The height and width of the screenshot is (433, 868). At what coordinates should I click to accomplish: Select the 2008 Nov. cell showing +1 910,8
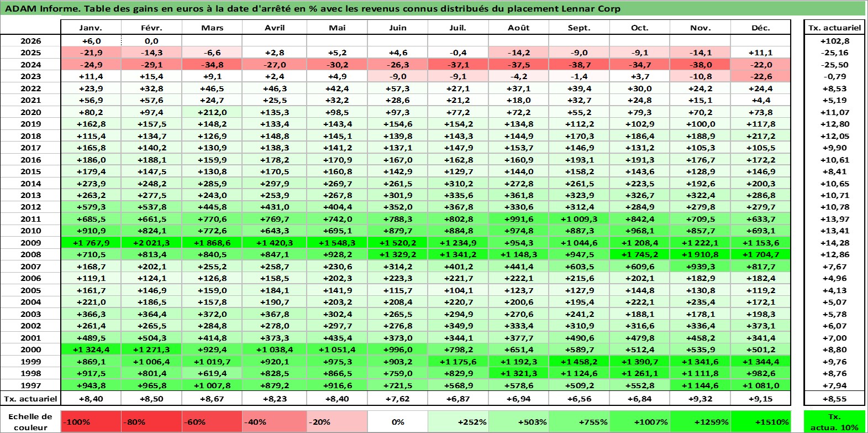(x=700, y=254)
